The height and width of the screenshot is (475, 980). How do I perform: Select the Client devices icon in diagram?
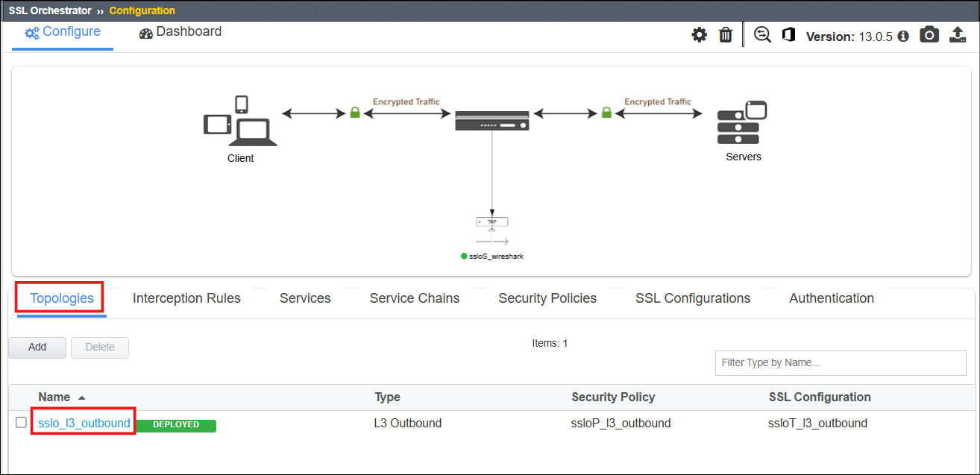tap(240, 121)
